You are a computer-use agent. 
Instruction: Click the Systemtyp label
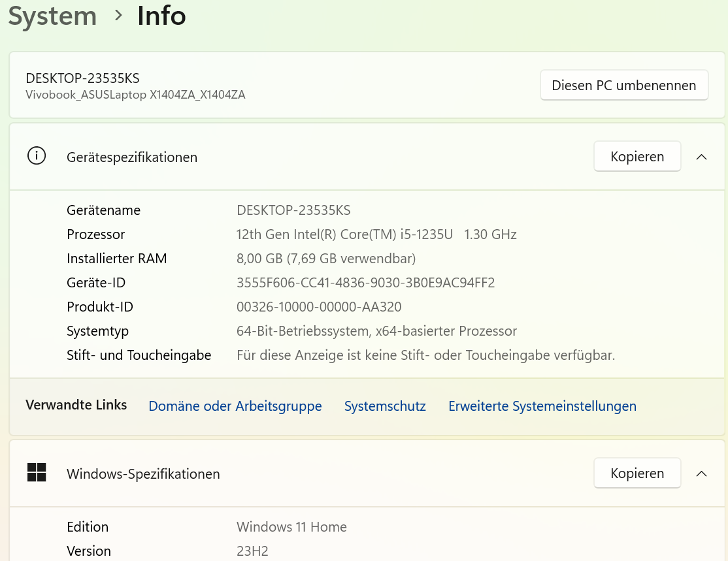97,331
